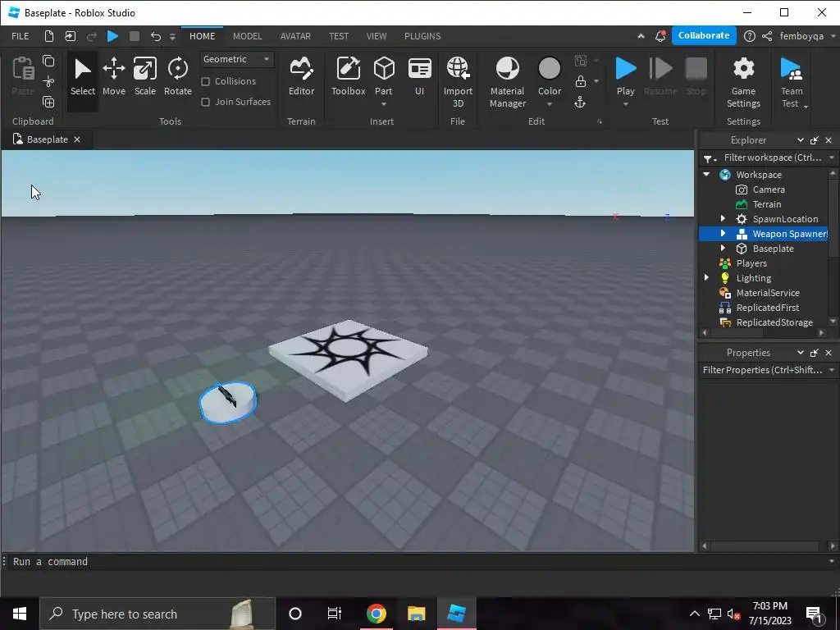This screenshot has height=630, width=840.
Task: Enable the Join Surfaces checkbox
Action: (205, 102)
